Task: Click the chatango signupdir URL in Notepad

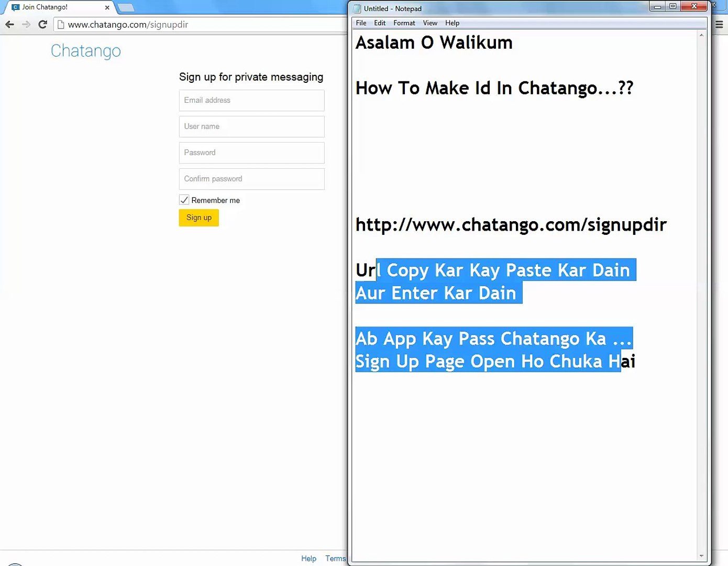Action: (511, 225)
